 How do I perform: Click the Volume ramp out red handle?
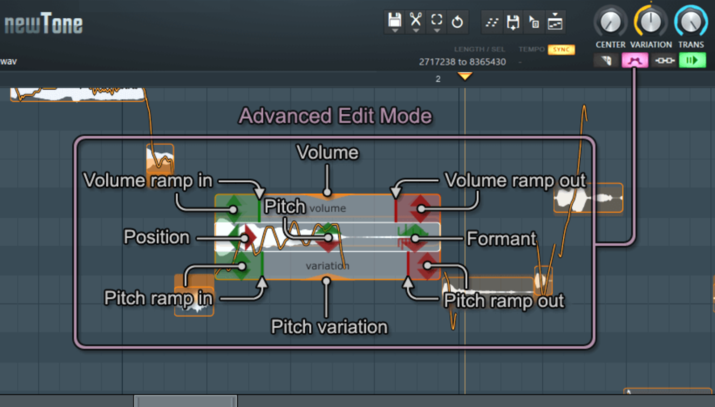[422, 208]
